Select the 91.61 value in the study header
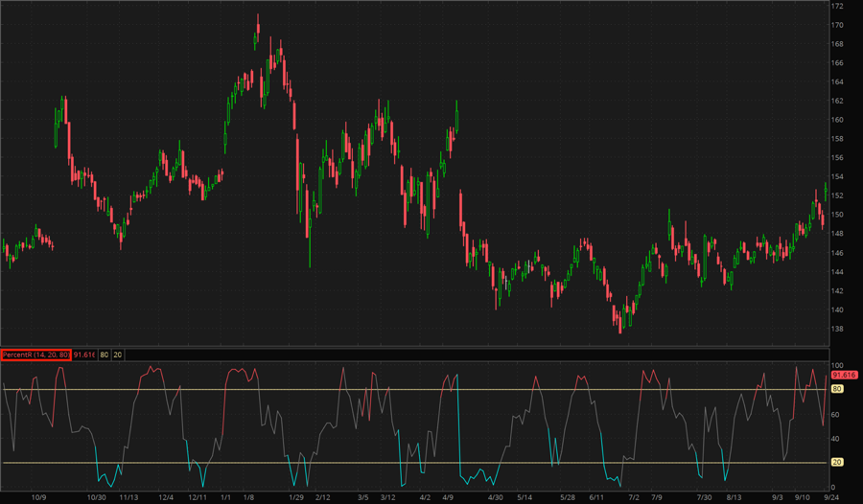This screenshot has width=863, height=504. click(x=86, y=355)
